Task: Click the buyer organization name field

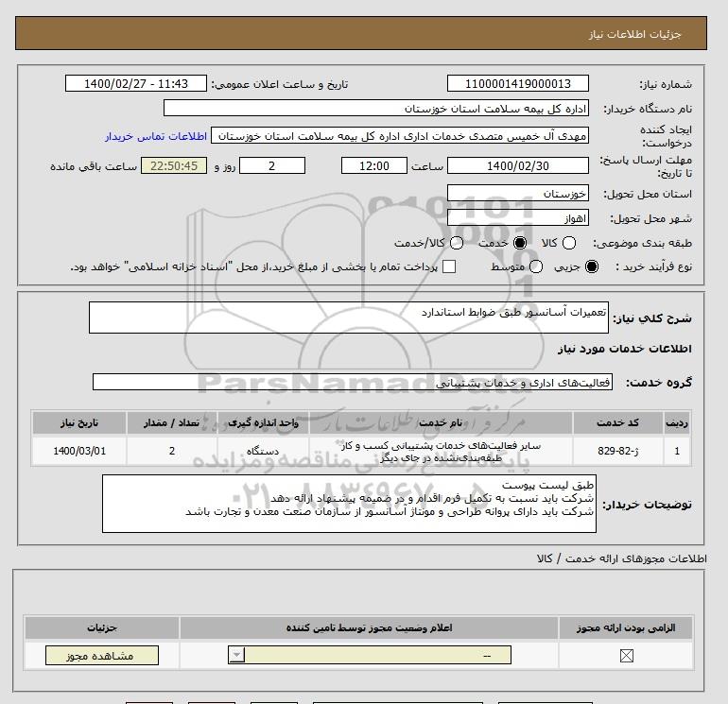Action: (376, 109)
